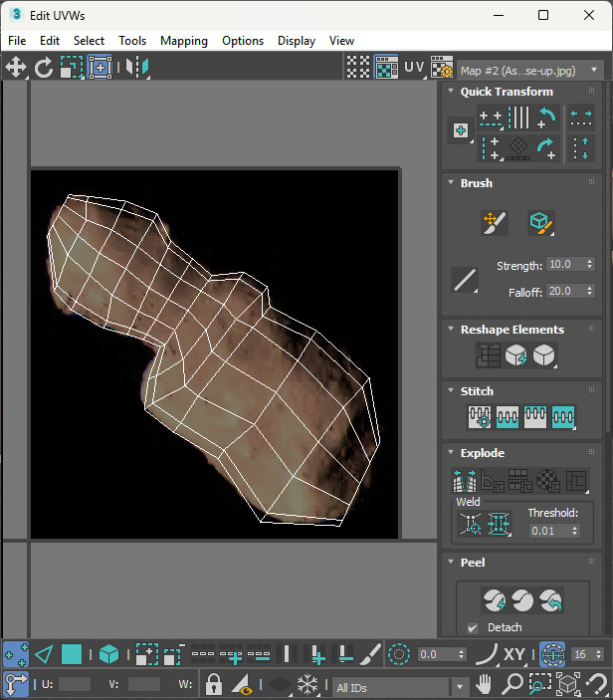Activate the Freeform Mode tool
613x700 pixels.
tap(100, 68)
